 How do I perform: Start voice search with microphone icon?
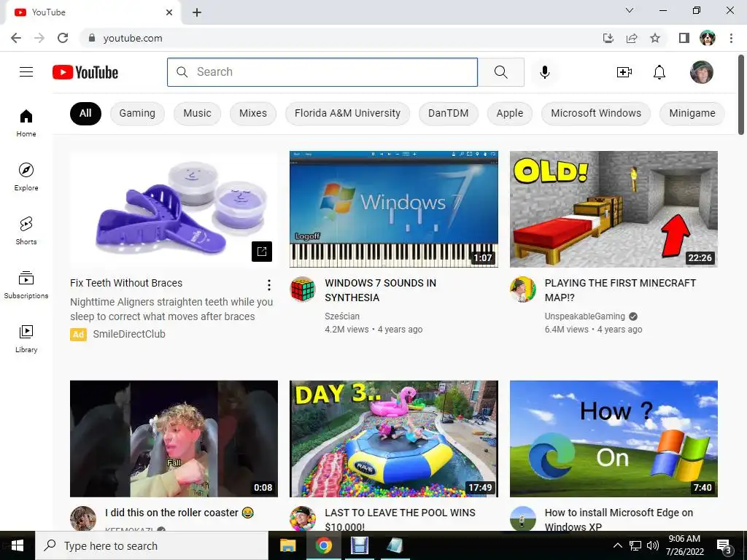click(x=544, y=72)
